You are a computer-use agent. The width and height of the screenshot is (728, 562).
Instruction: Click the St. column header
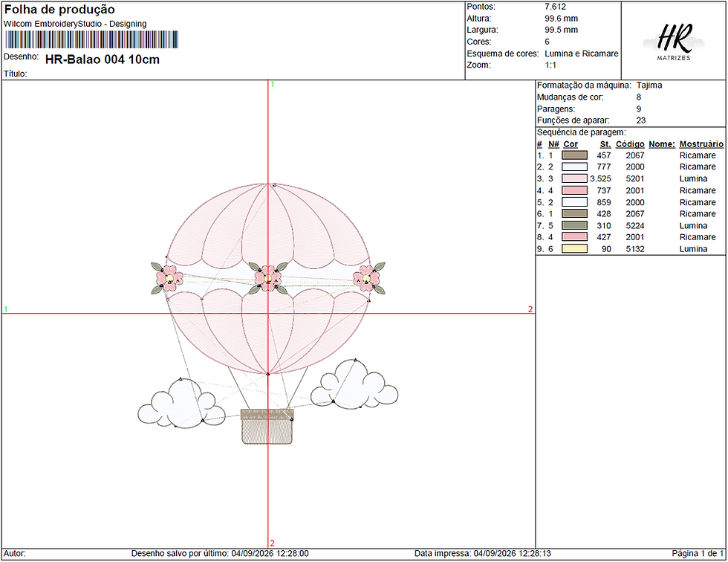point(605,144)
